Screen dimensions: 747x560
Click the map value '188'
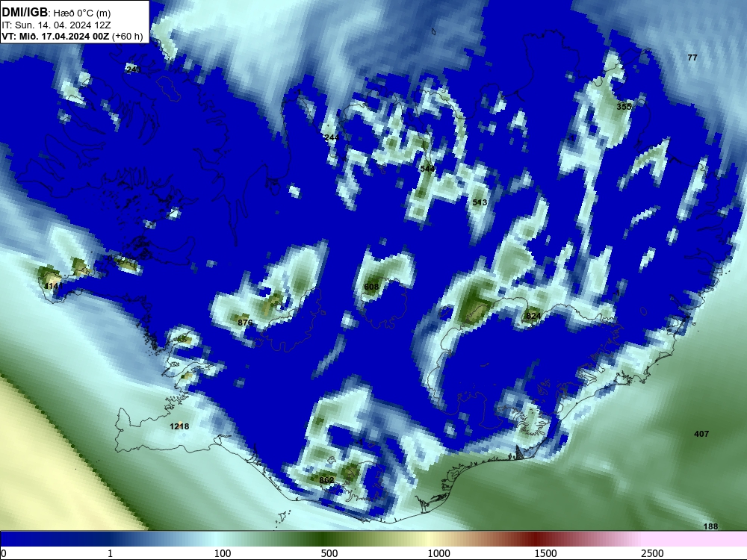[x=710, y=526]
